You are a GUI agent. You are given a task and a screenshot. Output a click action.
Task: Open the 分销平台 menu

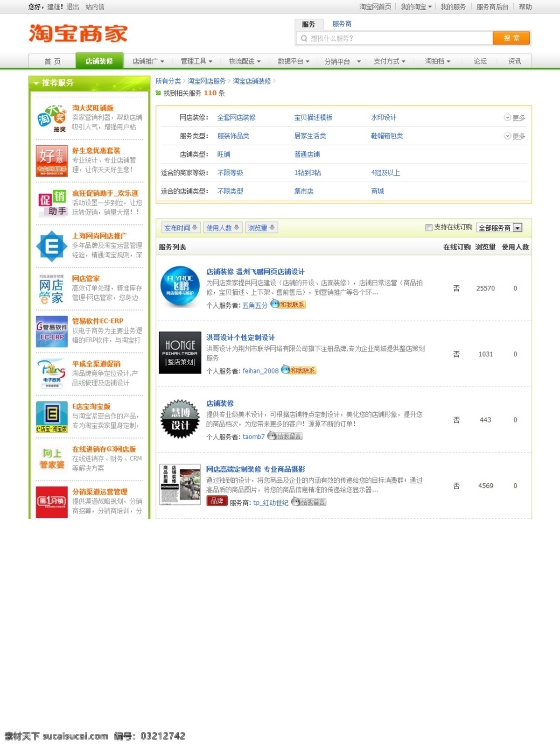tap(343, 61)
